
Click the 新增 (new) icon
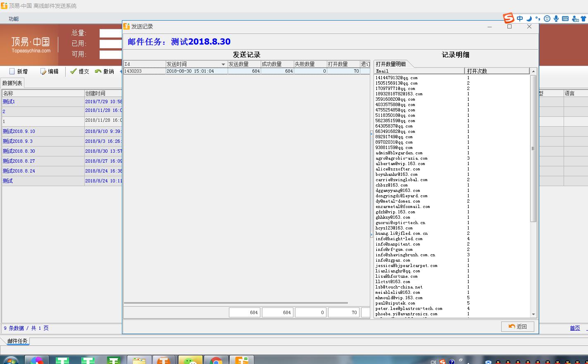click(13, 71)
